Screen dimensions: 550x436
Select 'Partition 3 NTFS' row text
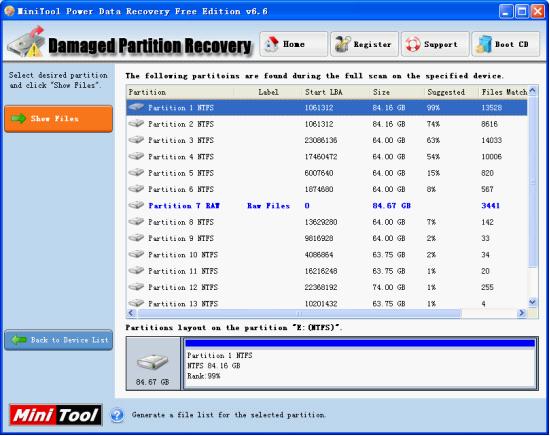181,140
